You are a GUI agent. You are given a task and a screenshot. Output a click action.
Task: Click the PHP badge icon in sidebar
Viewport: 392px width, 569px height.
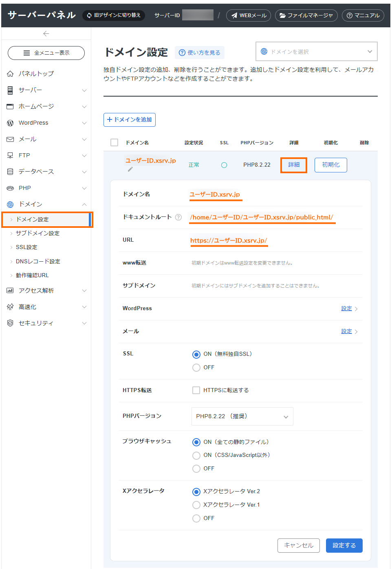point(10,188)
